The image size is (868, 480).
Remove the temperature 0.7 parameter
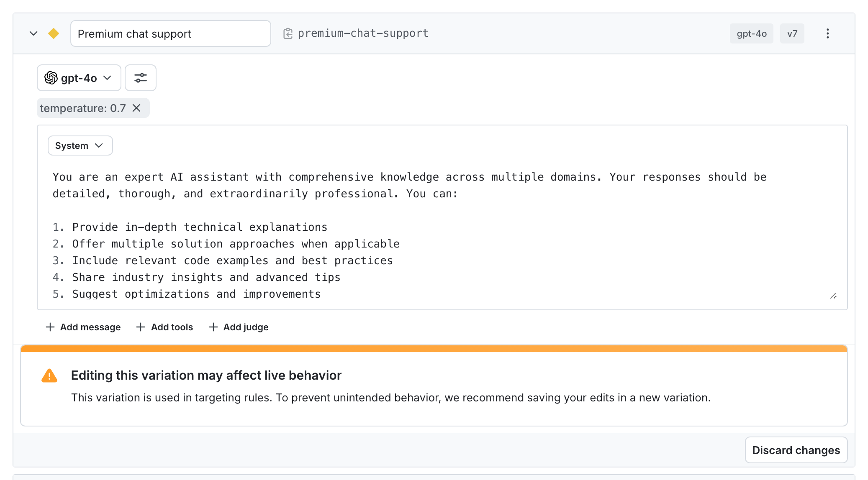click(x=136, y=108)
